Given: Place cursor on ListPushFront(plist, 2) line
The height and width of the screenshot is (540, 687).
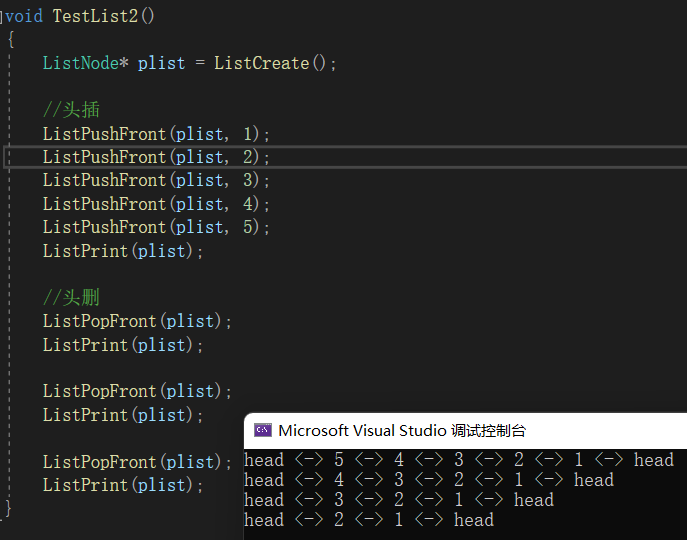Looking at the screenshot, I should 156,157.
